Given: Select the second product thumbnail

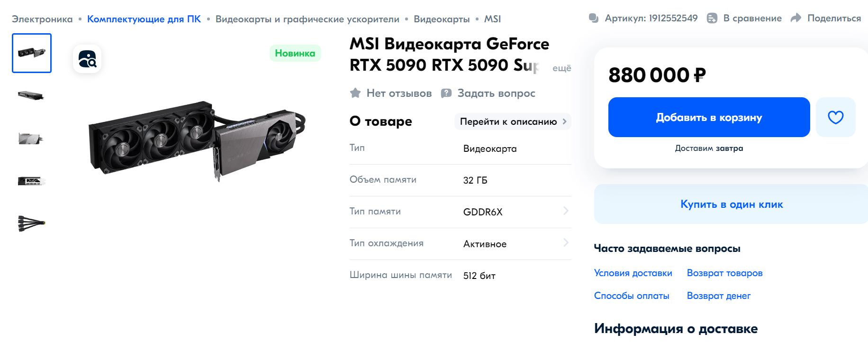Looking at the screenshot, I should 31,95.
